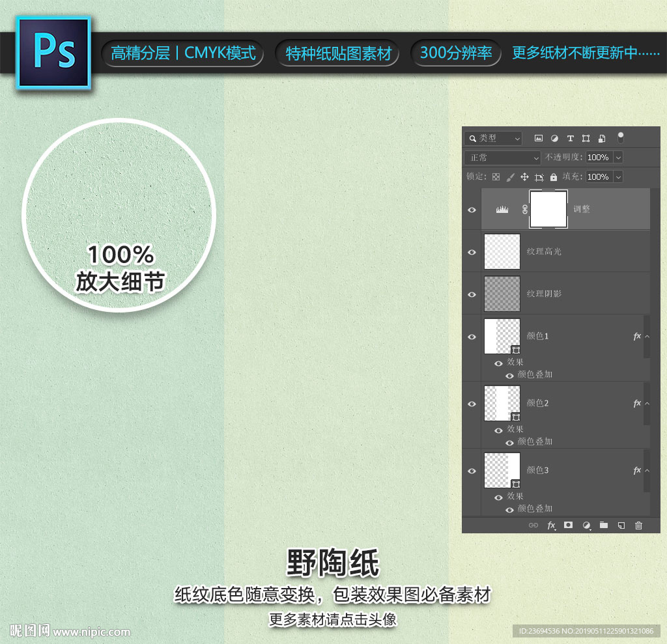
Task: Click the lock all padlock icon
Action: pos(554,177)
